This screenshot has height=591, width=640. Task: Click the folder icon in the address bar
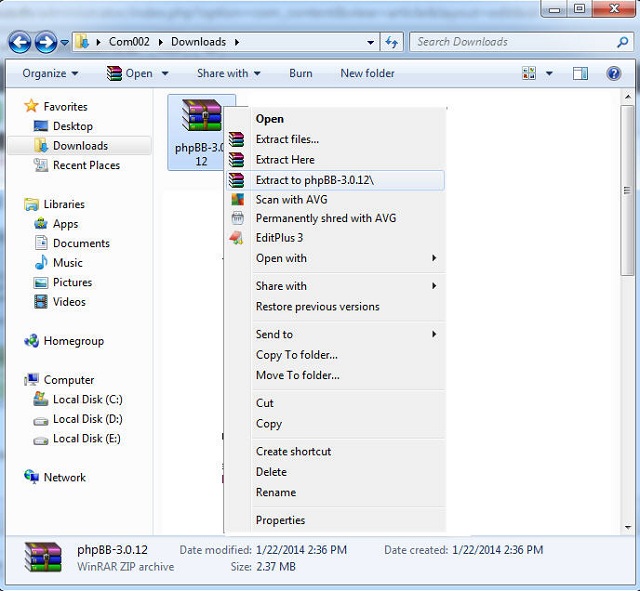pyautogui.click(x=82, y=42)
